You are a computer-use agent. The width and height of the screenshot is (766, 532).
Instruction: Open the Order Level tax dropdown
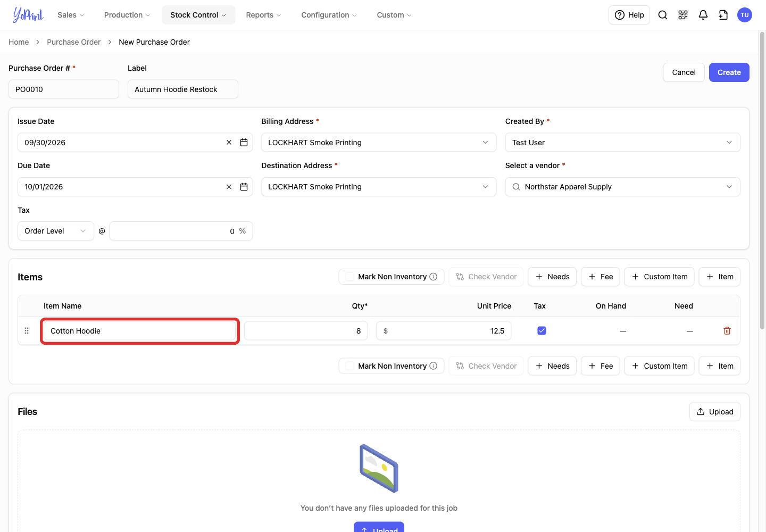(56, 231)
